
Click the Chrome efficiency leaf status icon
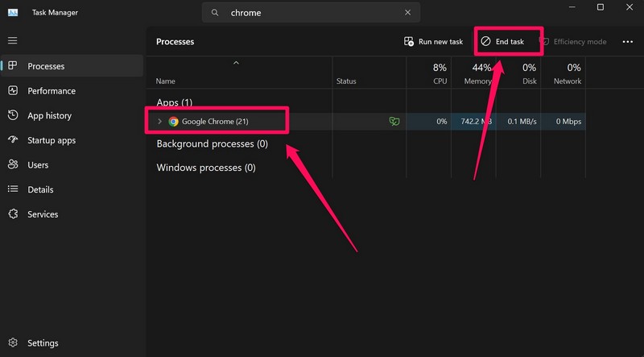click(x=394, y=122)
